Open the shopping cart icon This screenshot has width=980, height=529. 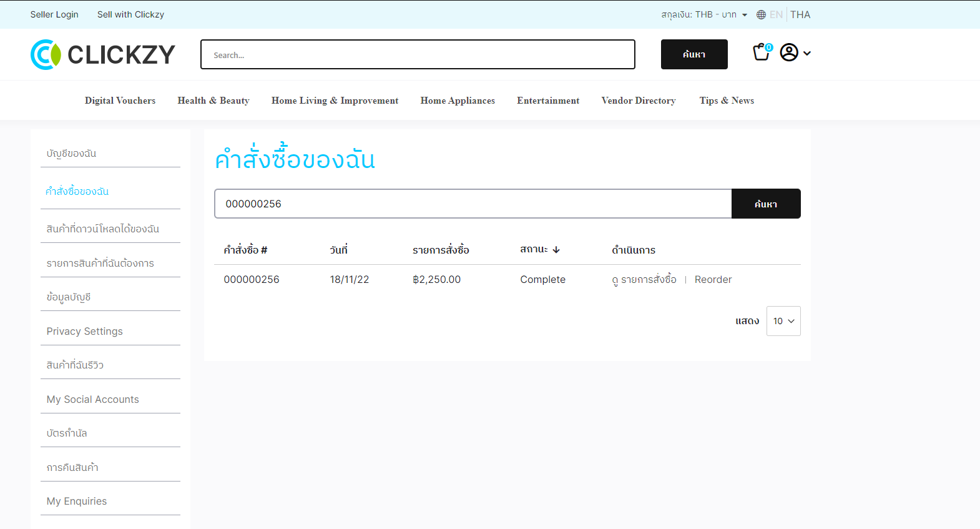tap(762, 52)
